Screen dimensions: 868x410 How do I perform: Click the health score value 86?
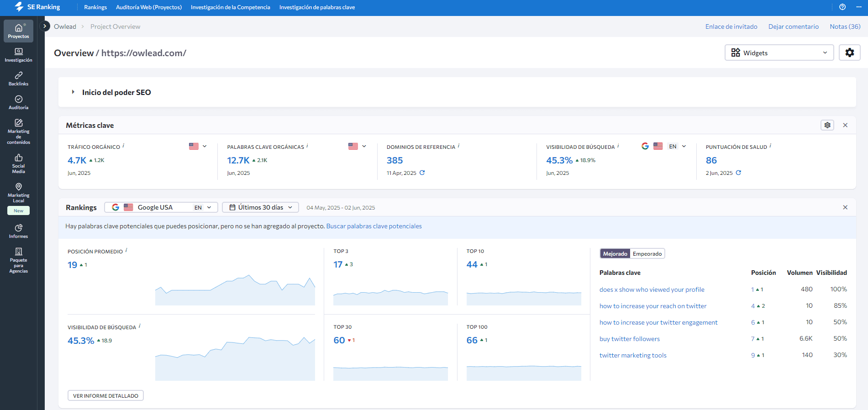coord(711,160)
